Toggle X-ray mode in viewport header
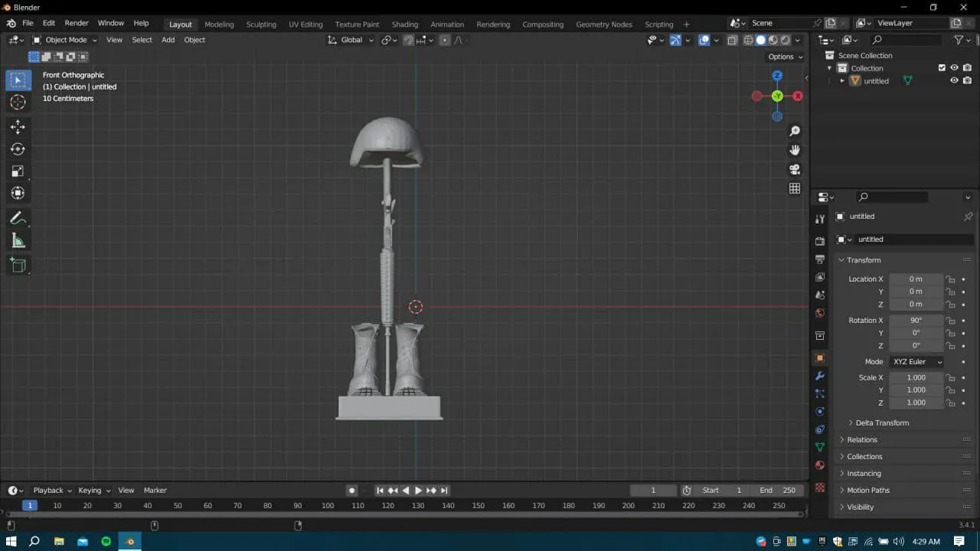980x551 pixels. coord(733,41)
